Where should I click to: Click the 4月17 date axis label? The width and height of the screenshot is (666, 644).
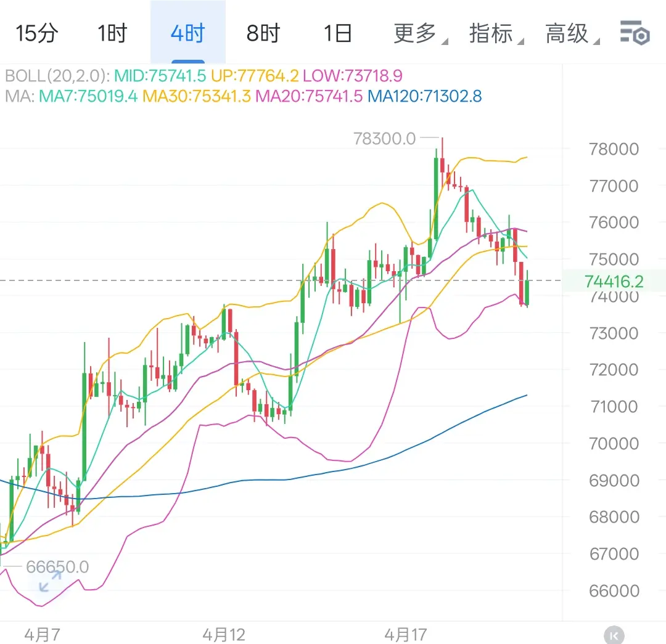point(406,635)
